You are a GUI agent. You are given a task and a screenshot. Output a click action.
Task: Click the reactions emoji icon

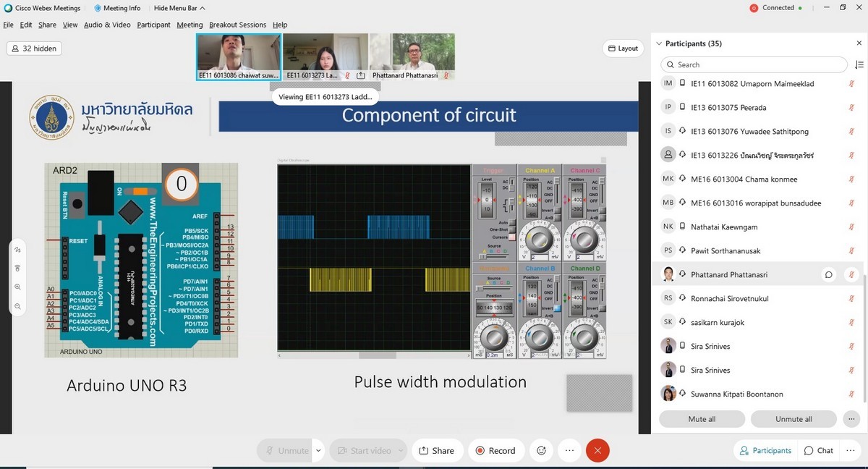541,450
